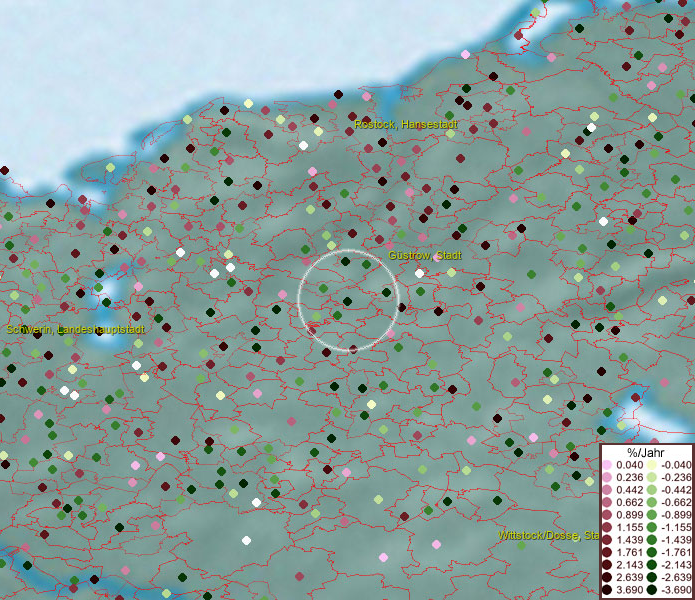Select the 2.639 legend color swatch
Image resolution: width=695 pixels, height=600 pixels.
[x=607, y=577]
